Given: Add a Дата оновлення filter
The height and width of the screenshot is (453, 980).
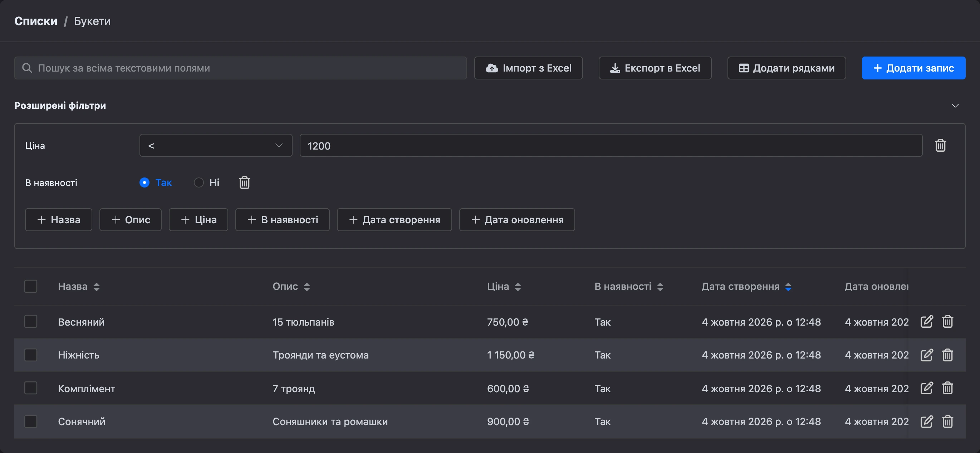Looking at the screenshot, I should (517, 220).
